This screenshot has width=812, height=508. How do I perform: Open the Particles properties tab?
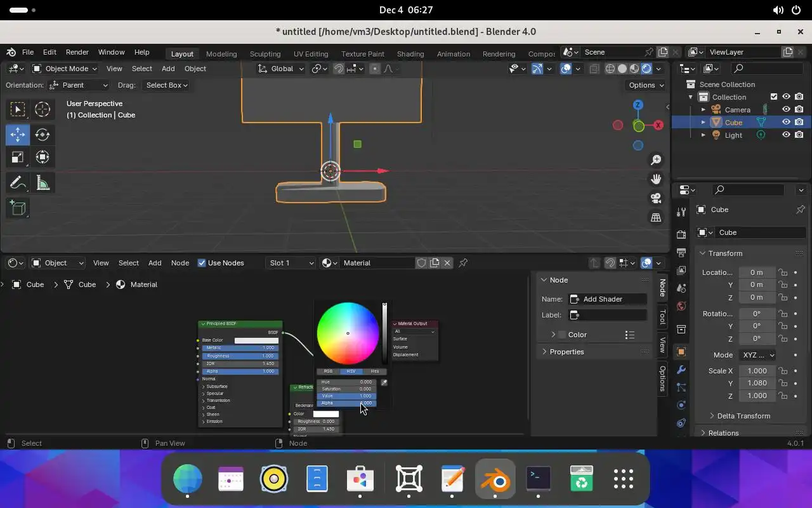(681, 387)
